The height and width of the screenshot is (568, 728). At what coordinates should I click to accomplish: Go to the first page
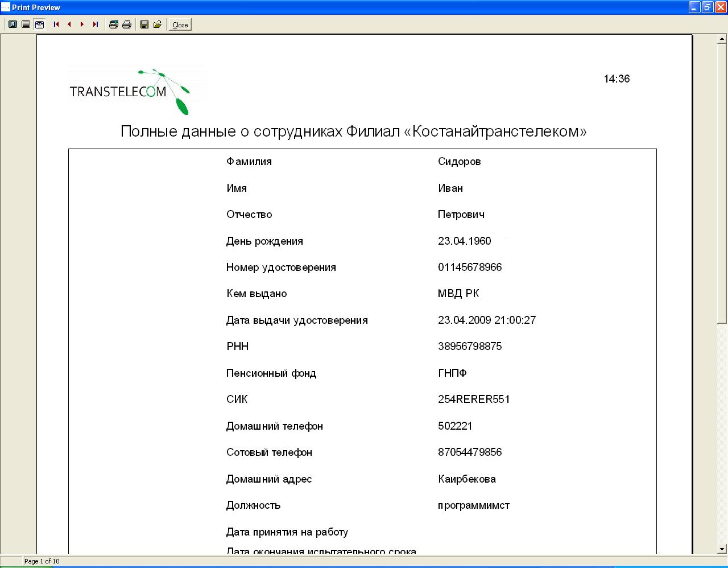point(56,24)
